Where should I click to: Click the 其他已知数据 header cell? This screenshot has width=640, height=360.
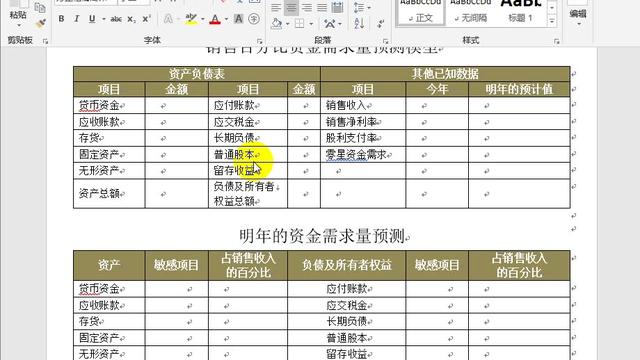pos(445,74)
